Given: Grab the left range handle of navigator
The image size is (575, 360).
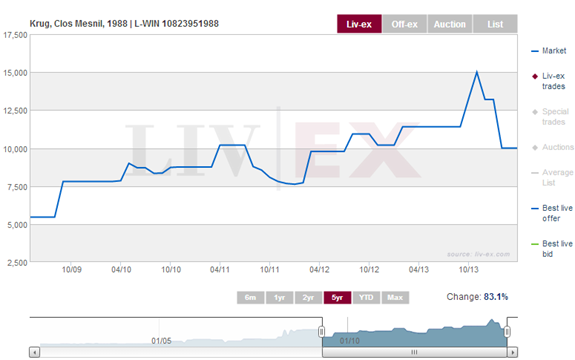Looking at the screenshot, I should coord(321,332).
